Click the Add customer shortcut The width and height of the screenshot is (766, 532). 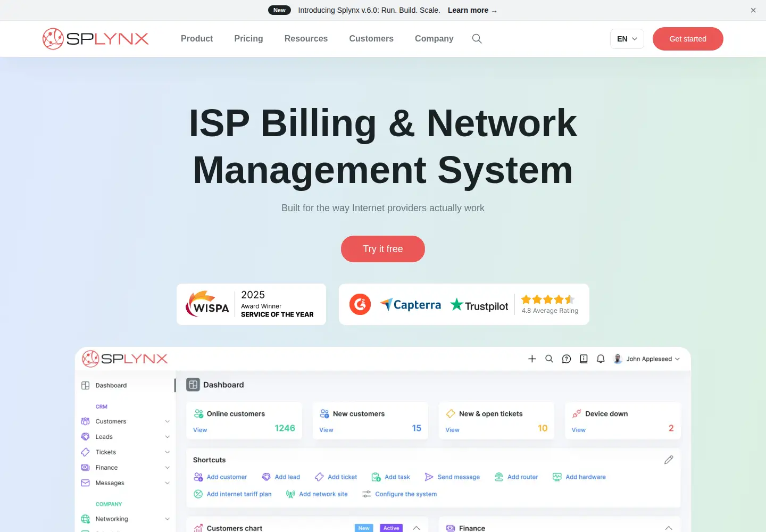click(220, 477)
